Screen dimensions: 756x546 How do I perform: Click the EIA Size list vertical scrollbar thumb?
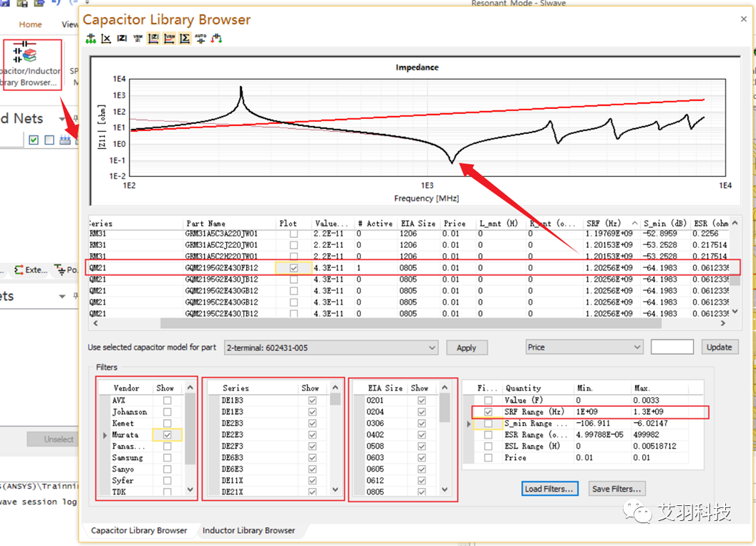[x=445, y=408]
